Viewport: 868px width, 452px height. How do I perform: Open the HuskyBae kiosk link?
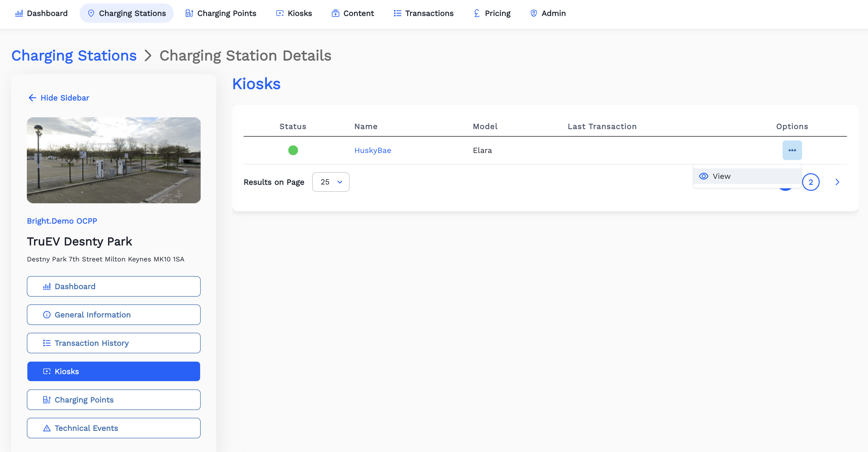[372, 151]
